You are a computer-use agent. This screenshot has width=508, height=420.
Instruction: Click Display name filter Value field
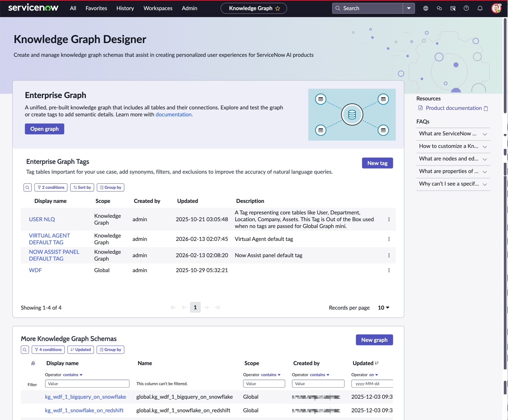coord(87,384)
